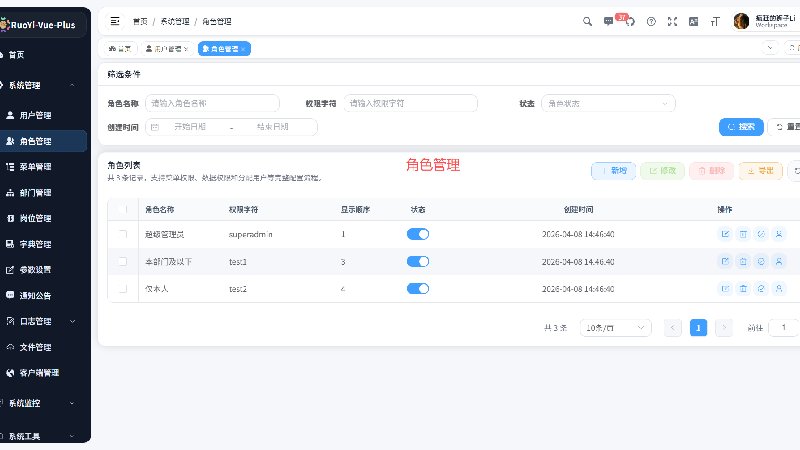Screen dimensions: 800x450
Task: Click the 新增 add button
Action: (613, 170)
